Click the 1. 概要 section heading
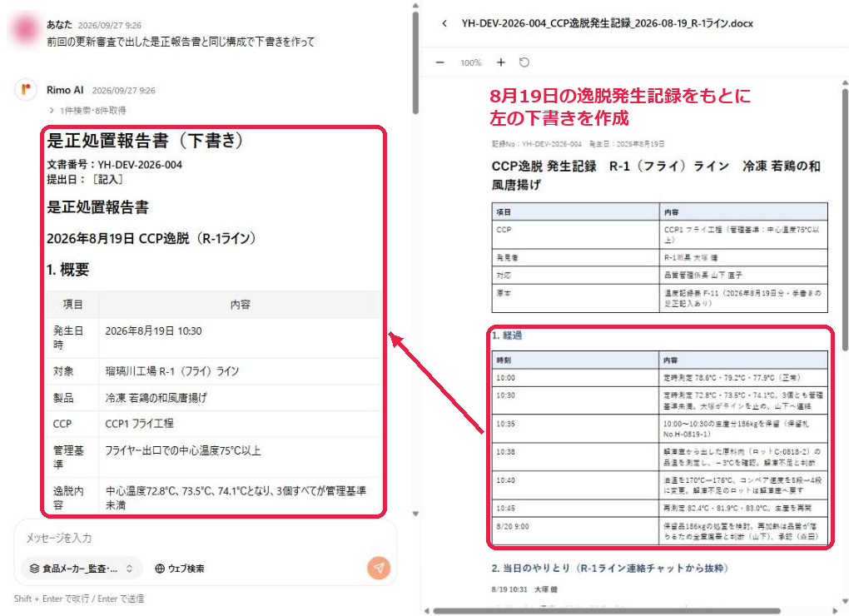Viewport: 849px width, 616px height. point(67,270)
